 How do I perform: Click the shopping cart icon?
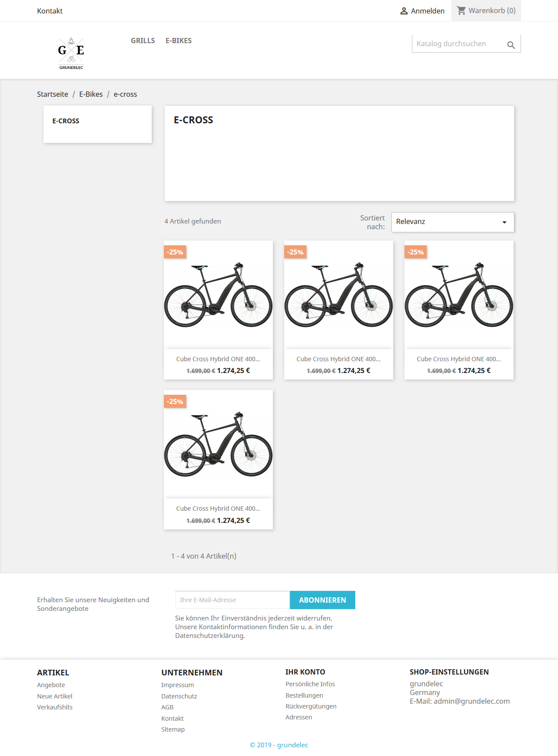pyautogui.click(x=461, y=10)
